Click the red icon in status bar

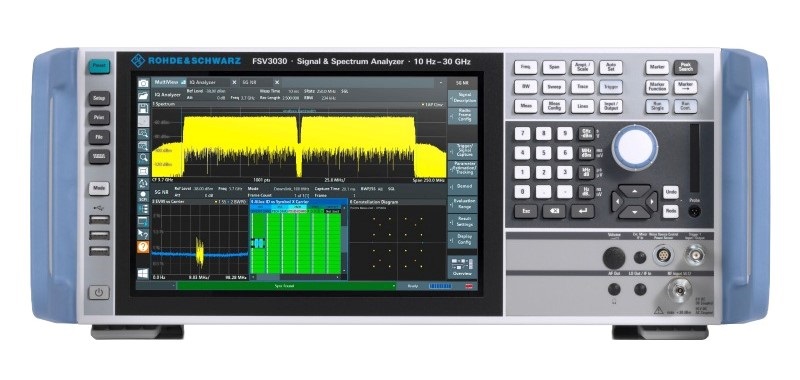coord(469,287)
